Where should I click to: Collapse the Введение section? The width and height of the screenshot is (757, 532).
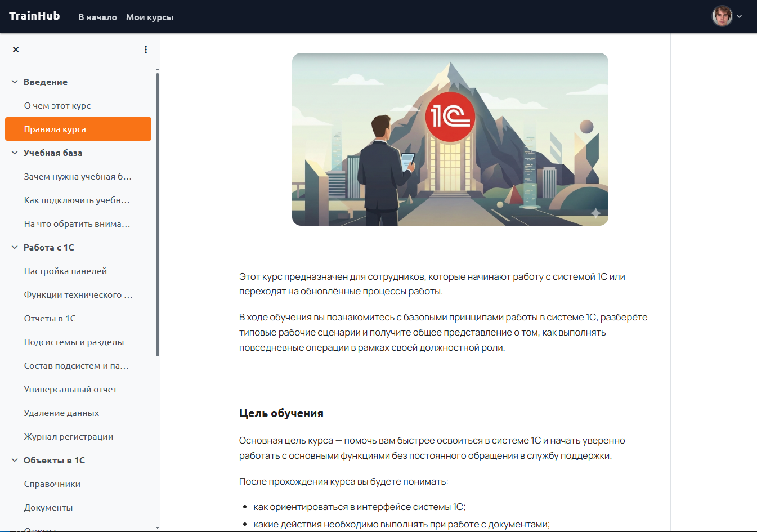[x=15, y=82]
